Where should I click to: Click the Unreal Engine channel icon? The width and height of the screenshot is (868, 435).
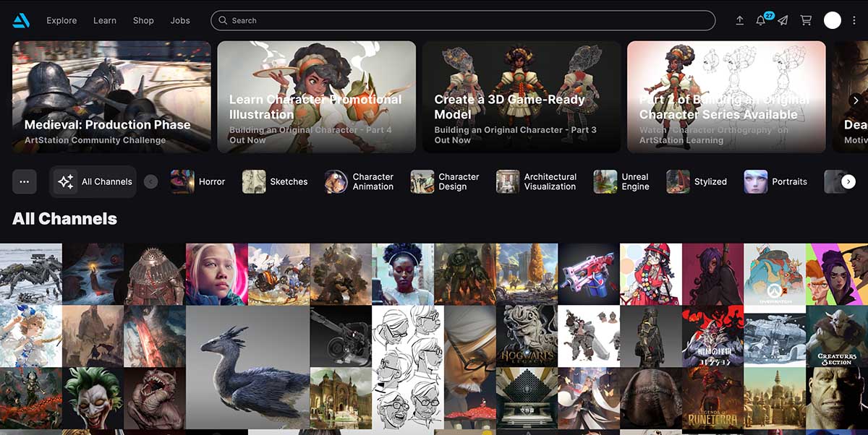[605, 181]
